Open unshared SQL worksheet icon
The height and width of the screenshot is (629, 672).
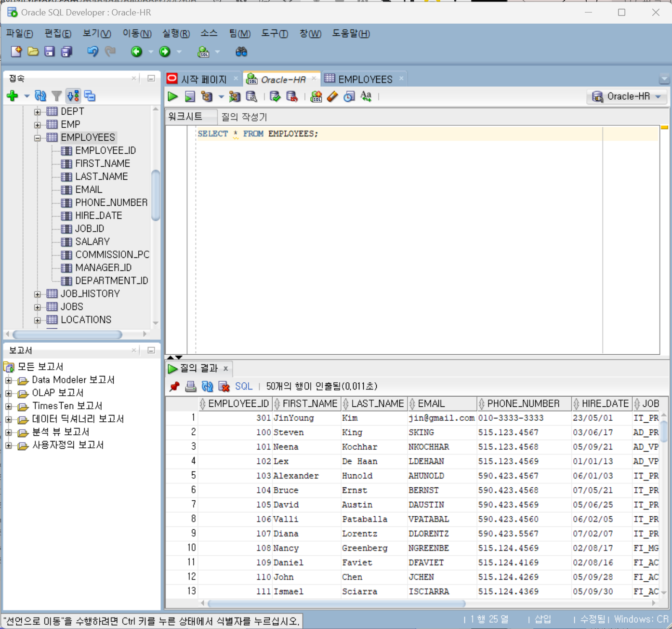(x=316, y=96)
